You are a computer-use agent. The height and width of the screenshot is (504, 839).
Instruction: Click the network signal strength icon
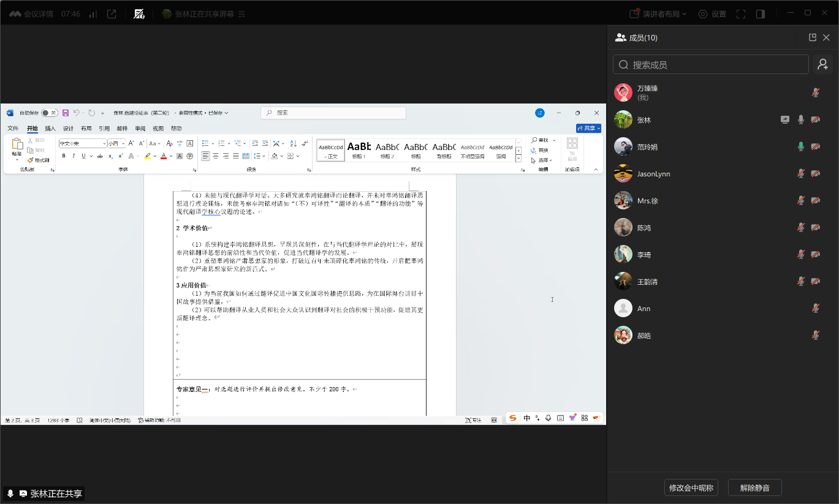coord(93,14)
